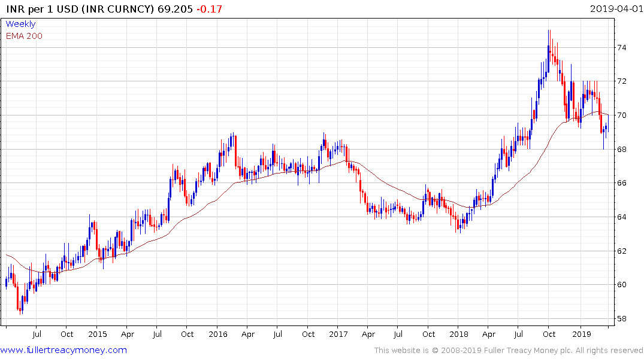Select the 62 y-axis label
This screenshot has height=359, width=644.
click(621, 251)
